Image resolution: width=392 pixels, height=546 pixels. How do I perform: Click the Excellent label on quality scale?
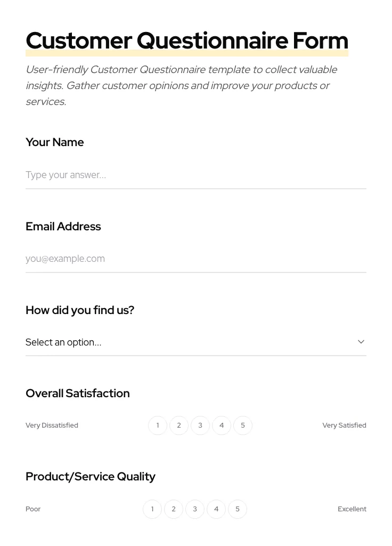(352, 509)
